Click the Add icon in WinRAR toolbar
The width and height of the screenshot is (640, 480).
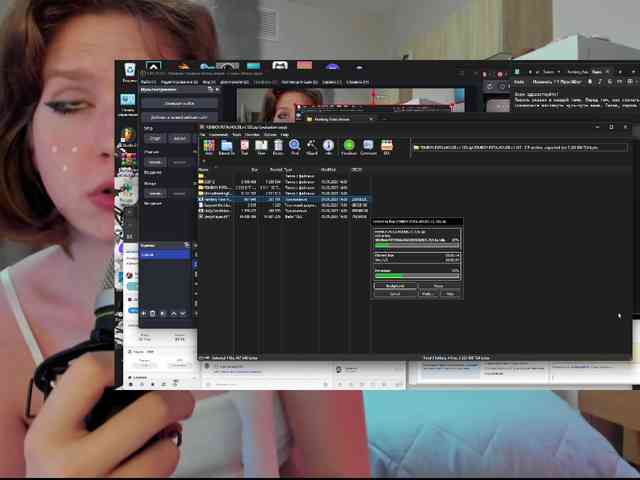click(x=209, y=146)
